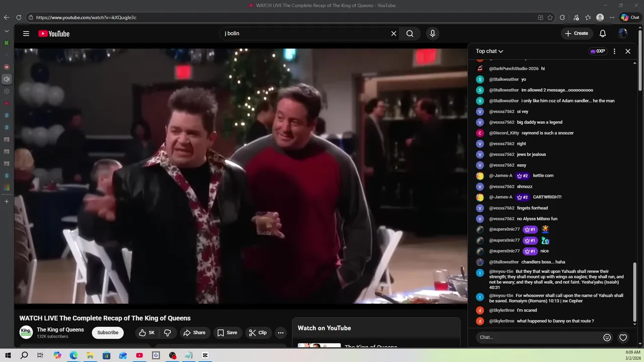Open the emoji picker in chat
The width and height of the screenshot is (644, 362).
607,337
